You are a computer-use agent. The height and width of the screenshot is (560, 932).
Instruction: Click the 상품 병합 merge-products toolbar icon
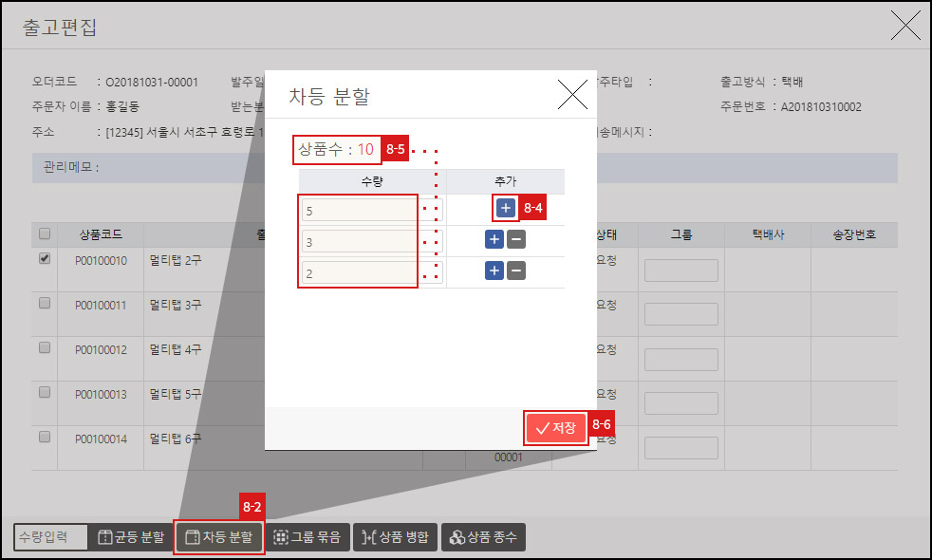pos(368,536)
